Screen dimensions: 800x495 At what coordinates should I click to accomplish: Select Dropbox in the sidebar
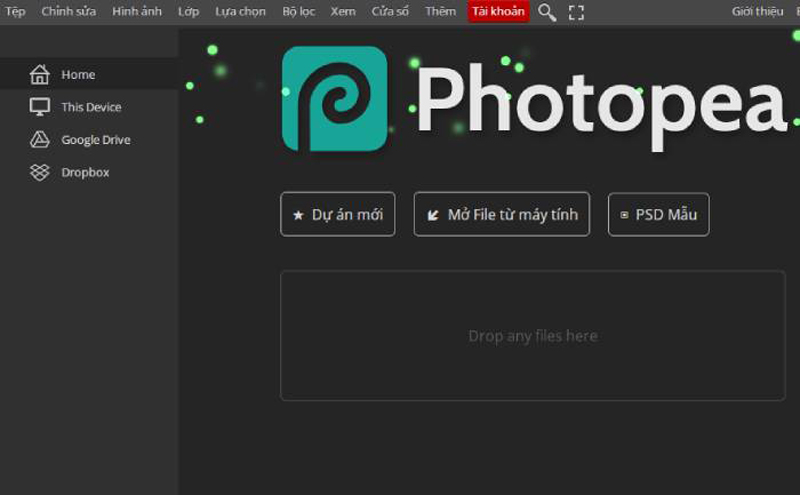coord(89,172)
